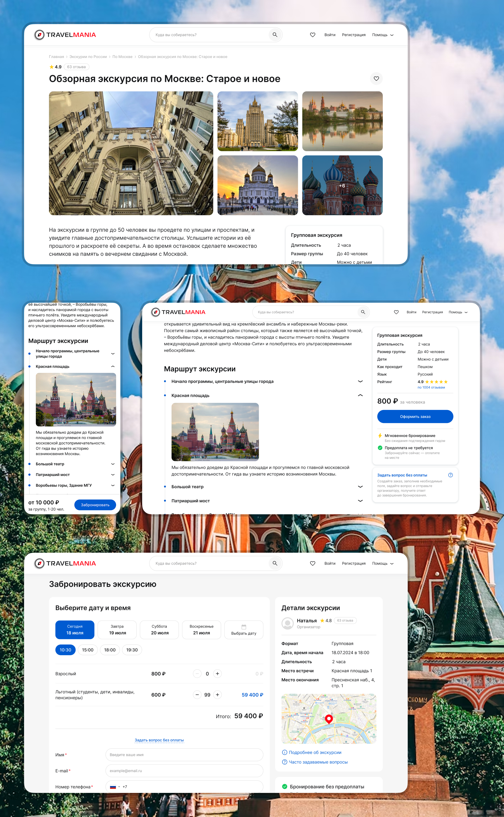
Task: Add the tour to favorites via the heart beside the title
Action: [x=376, y=79]
